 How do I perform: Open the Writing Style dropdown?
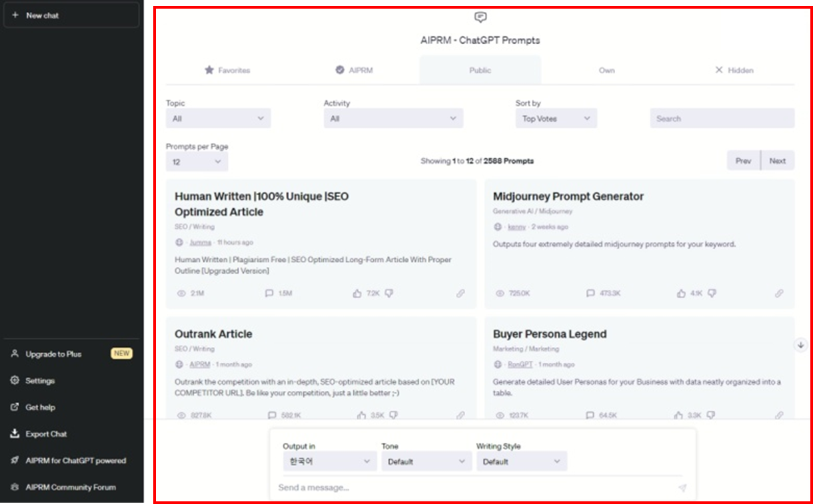coord(522,461)
